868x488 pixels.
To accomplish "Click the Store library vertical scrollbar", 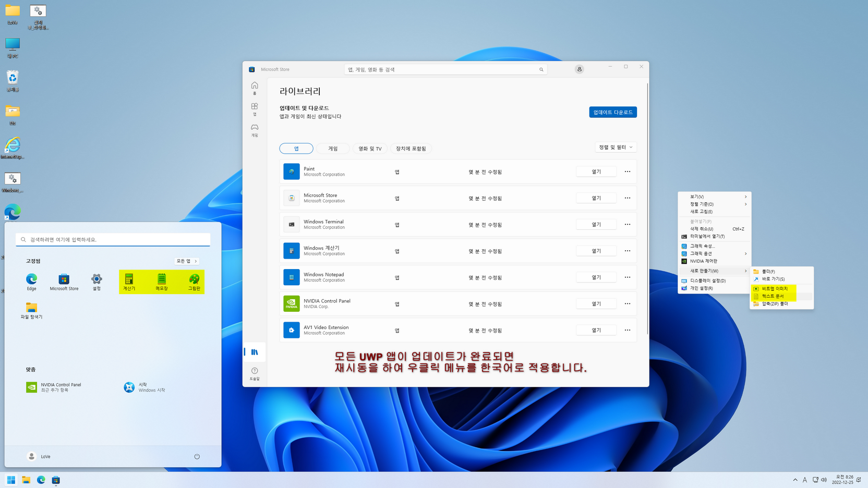I will coord(647,209).
